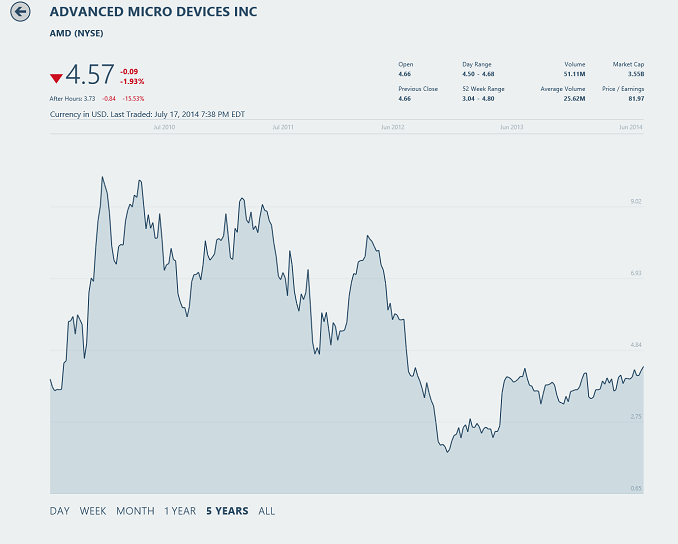This screenshot has height=544, width=678.
Task: Click the Market Cap 3.55B value
Action: (636, 74)
